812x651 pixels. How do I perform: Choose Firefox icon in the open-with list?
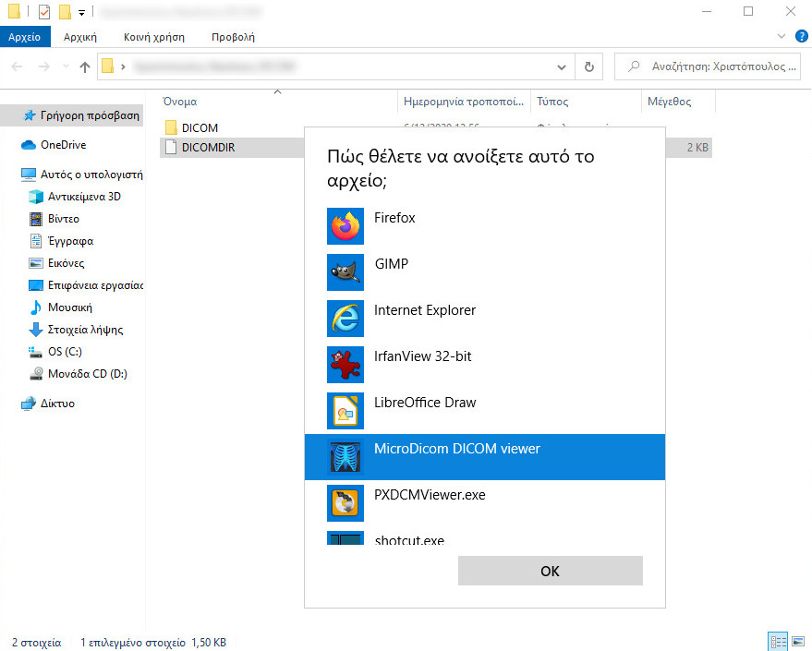tap(345, 226)
